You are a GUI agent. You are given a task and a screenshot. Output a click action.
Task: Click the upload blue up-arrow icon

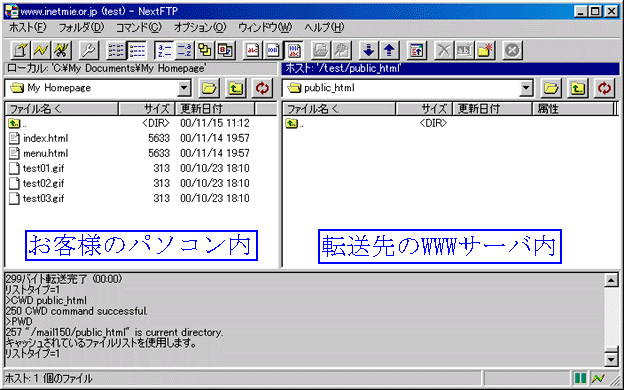389,50
